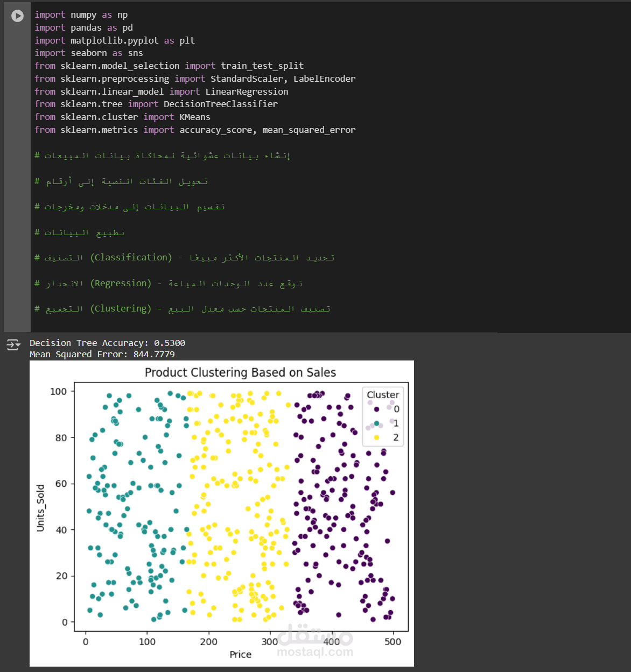Click the 'Price' x-axis label

(240, 655)
